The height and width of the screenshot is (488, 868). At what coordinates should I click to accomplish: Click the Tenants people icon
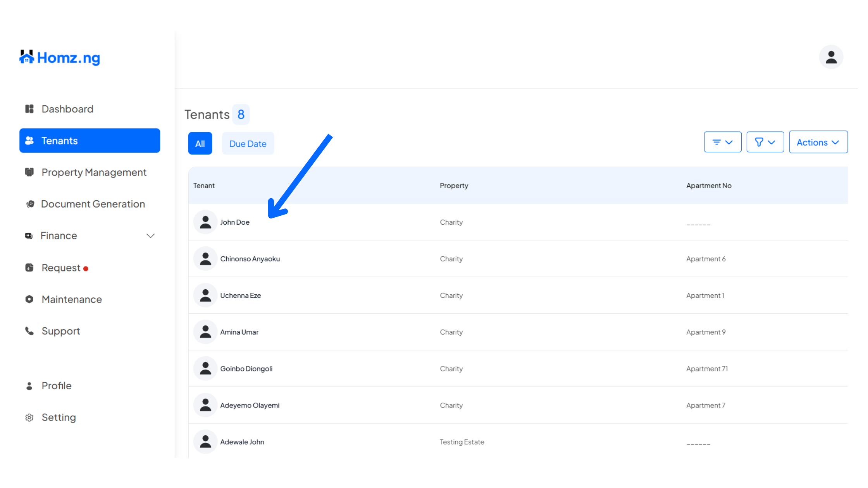29,141
